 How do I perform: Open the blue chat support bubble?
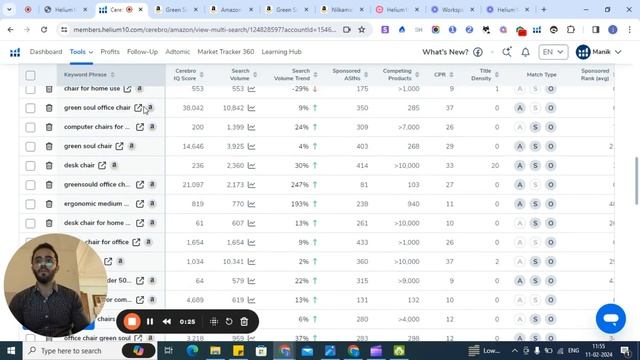coord(611,318)
